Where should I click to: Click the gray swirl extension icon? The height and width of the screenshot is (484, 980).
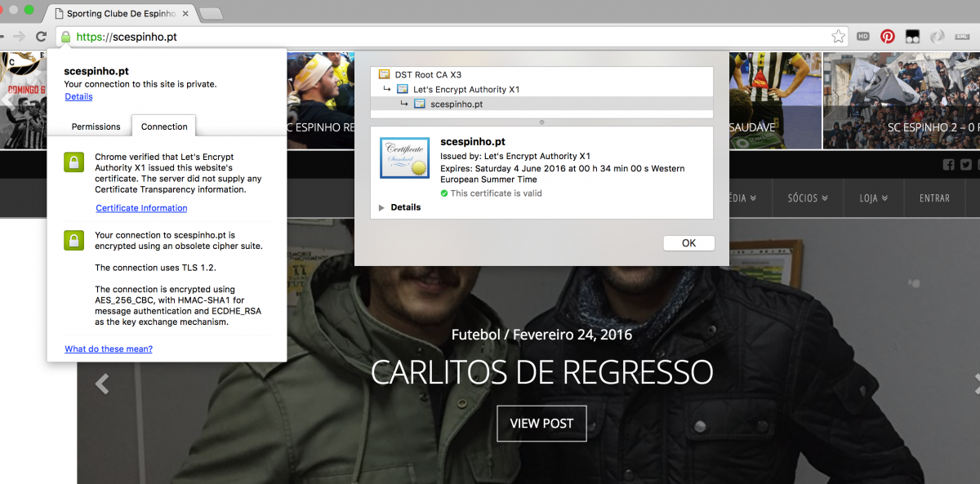(x=938, y=37)
